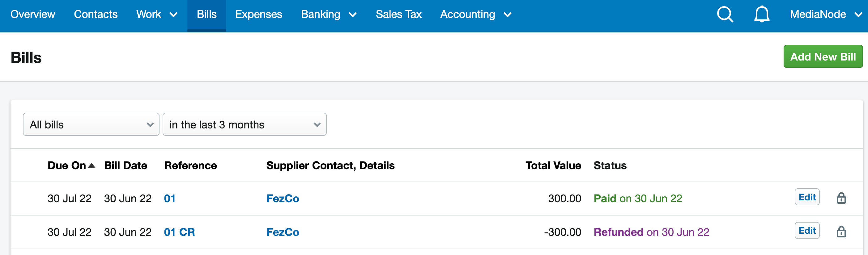Open the 'in the last 3 months' dropdown
The image size is (868, 255).
[x=244, y=124]
